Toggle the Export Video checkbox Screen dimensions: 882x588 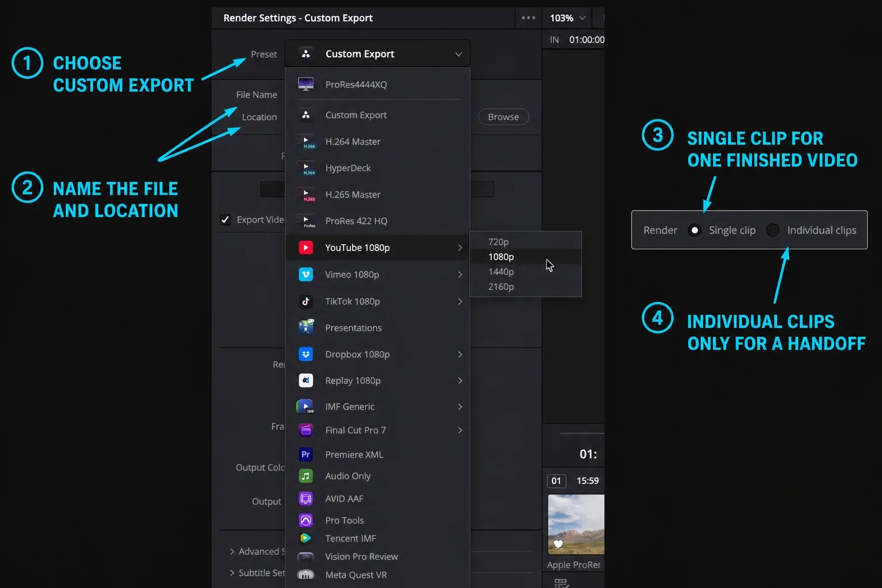225,220
